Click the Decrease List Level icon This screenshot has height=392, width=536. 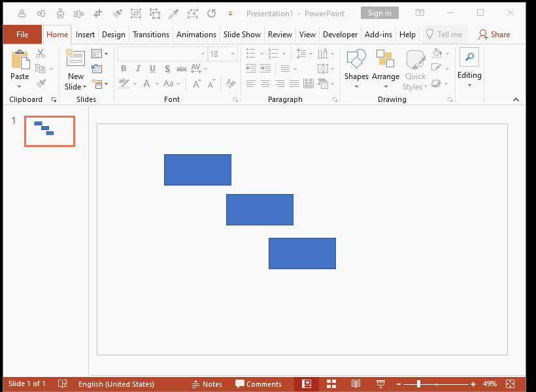coord(251,69)
